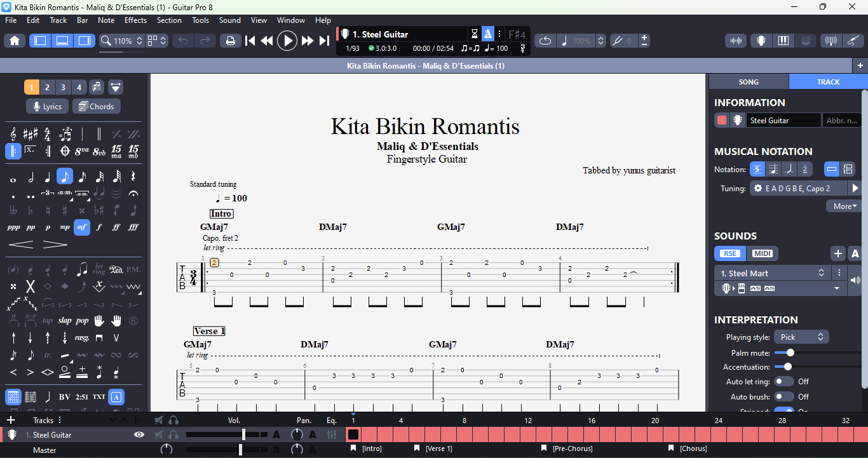
Task: Open the tuner fork icon
Action: [x=616, y=41]
